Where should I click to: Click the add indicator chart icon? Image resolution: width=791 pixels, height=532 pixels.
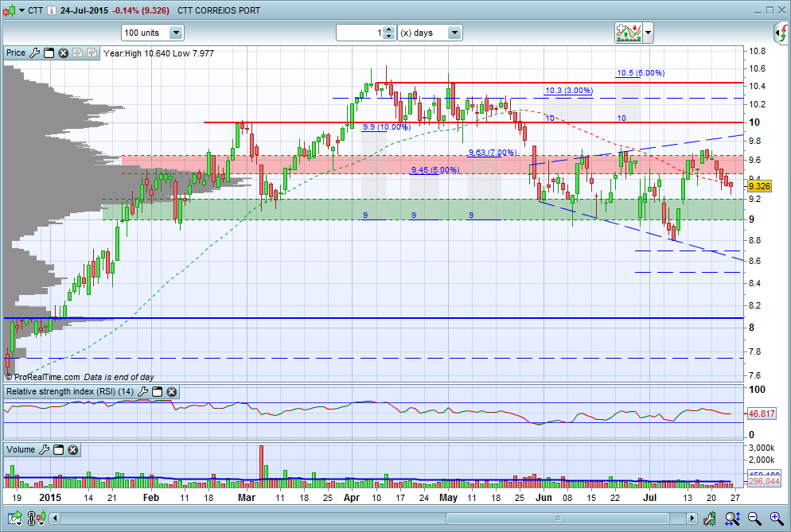[628, 33]
